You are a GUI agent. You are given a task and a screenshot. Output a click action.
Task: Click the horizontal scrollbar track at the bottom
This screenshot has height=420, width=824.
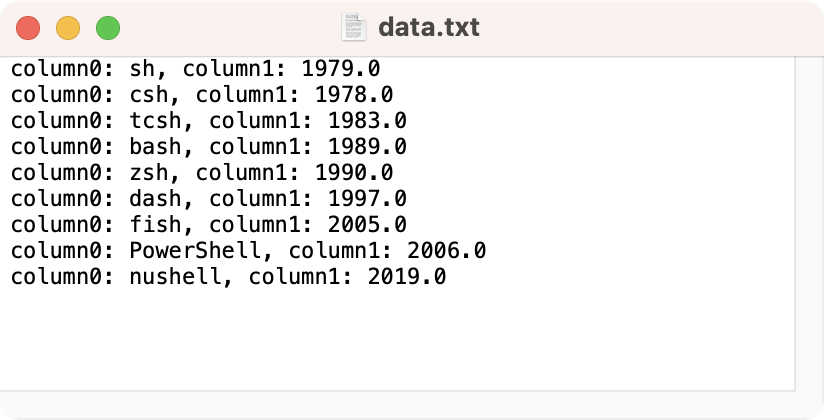(400, 404)
